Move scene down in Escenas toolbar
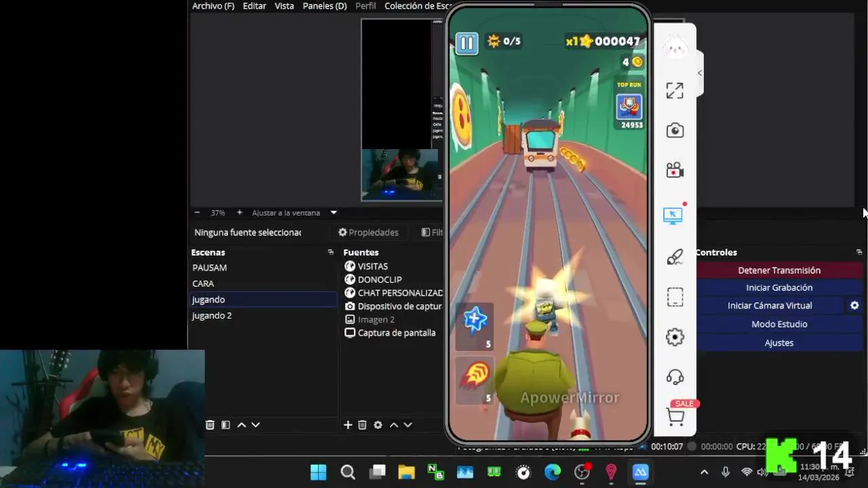Image resolution: width=868 pixels, height=488 pixels. click(x=256, y=425)
